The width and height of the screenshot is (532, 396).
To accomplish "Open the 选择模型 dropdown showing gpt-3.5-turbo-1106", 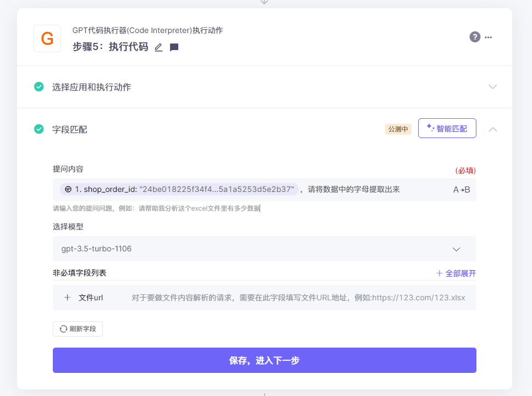I will (264, 249).
